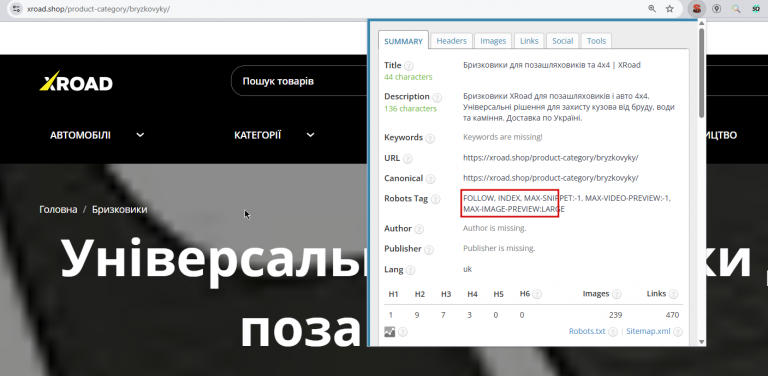This screenshot has width=768, height=376.
Task: Open the Tools tab
Action: click(x=596, y=41)
